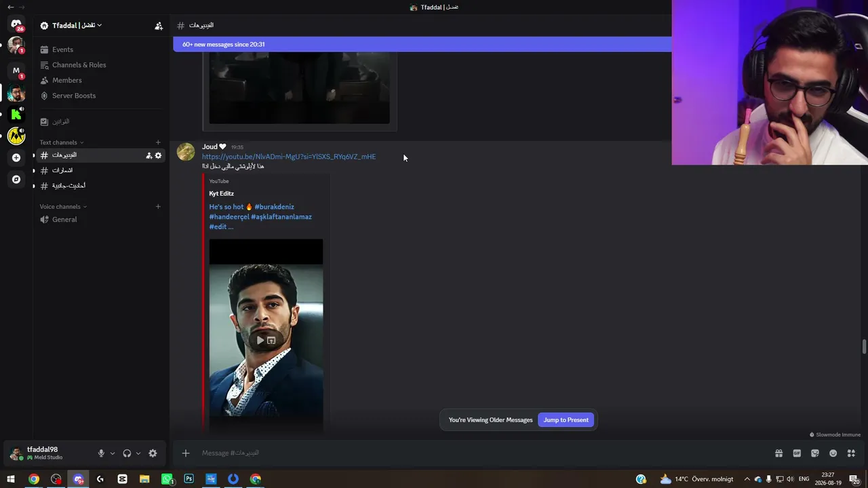Open the volume control in system tray
Image resolution: width=868 pixels, height=488 pixels.
pyautogui.click(x=790, y=479)
